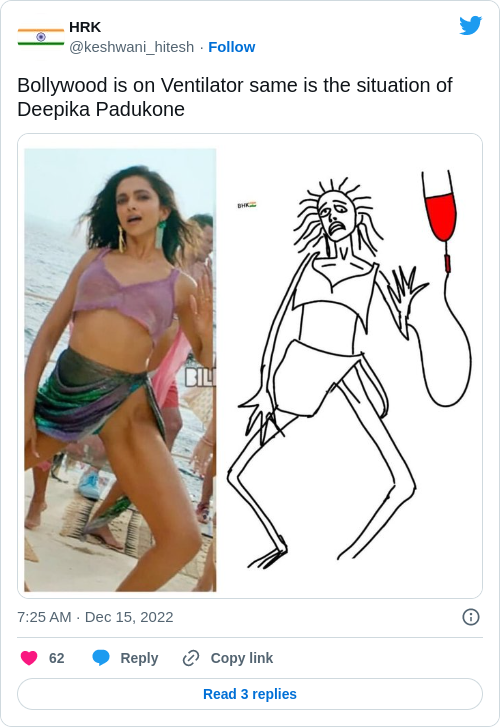The height and width of the screenshot is (727, 500).
Task: Open Read 3 replies
Action: tap(250, 694)
